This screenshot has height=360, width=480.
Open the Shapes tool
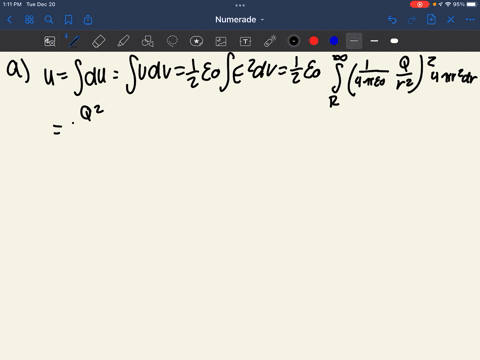pos(148,41)
